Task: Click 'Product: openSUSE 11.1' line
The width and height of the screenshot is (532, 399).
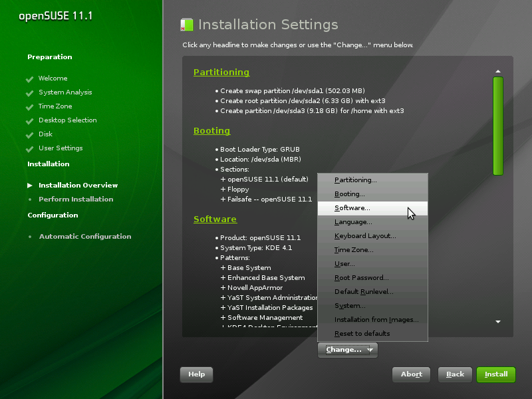Action: pyautogui.click(x=260, y=238)
